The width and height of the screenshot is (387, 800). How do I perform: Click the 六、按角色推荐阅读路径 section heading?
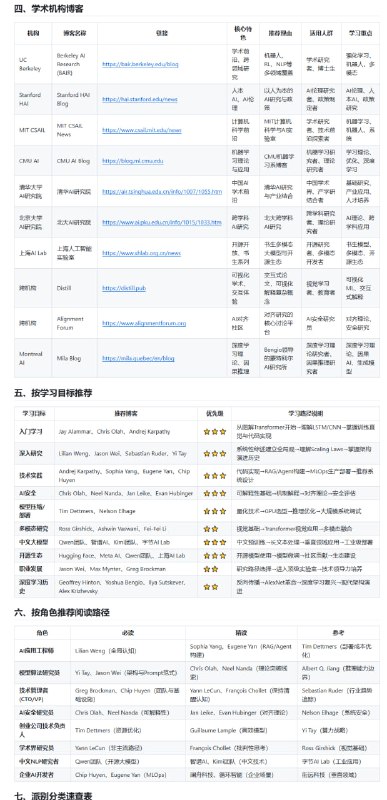(x=62, y=612)
